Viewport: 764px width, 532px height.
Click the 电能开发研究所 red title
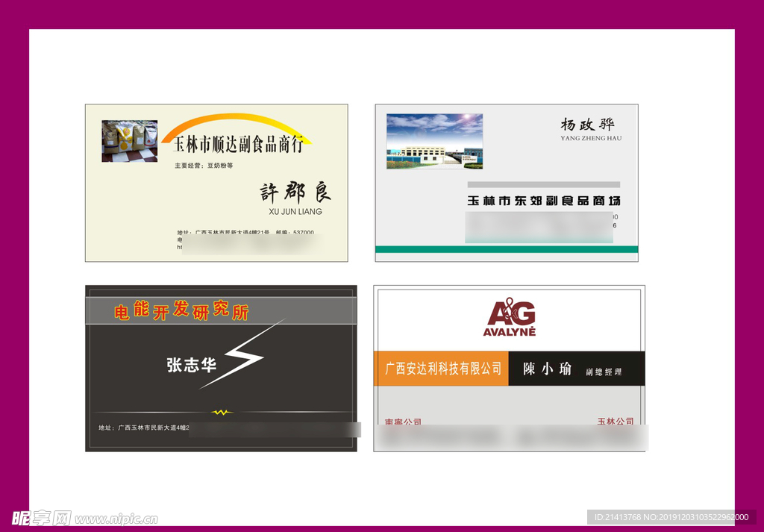tap(181, 311)
